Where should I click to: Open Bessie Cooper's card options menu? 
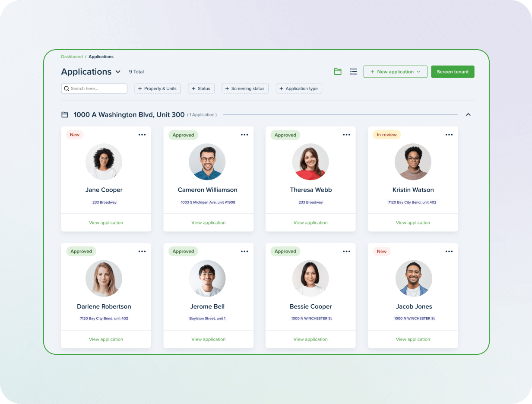[x=347, y=251]
